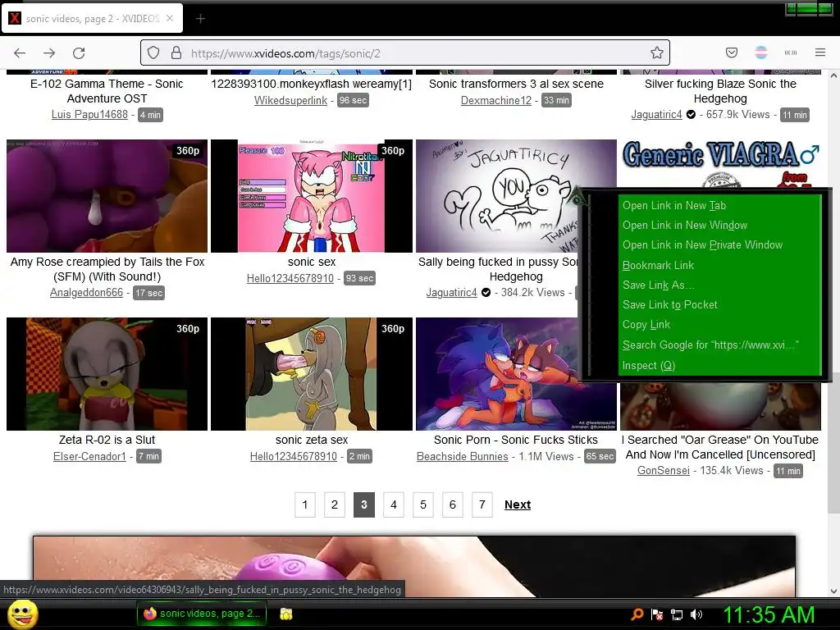Open the smiley face start button

pos(22,614)
